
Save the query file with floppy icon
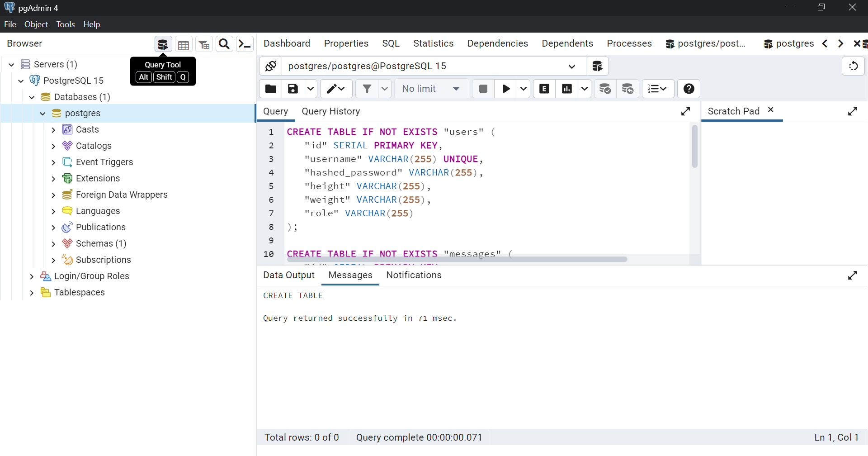tap(293, 89)
